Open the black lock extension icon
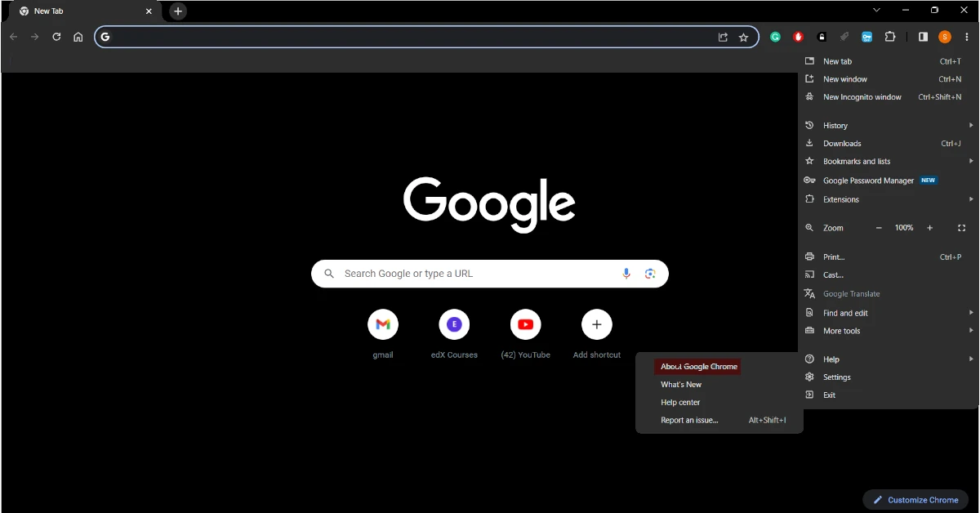Image resolution: width=980 pixels, height=513 pixels. pyautogui.click(x=822, y=37)
